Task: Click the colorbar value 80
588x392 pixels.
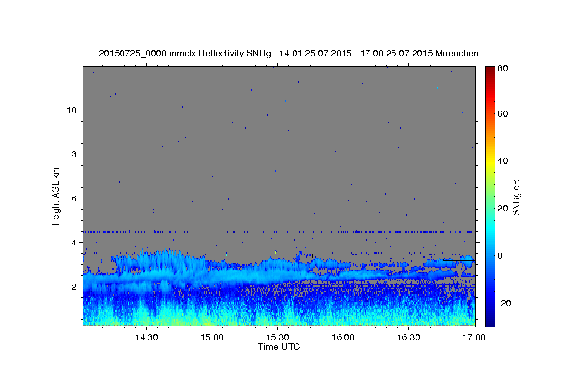Action: coord(503,68)
